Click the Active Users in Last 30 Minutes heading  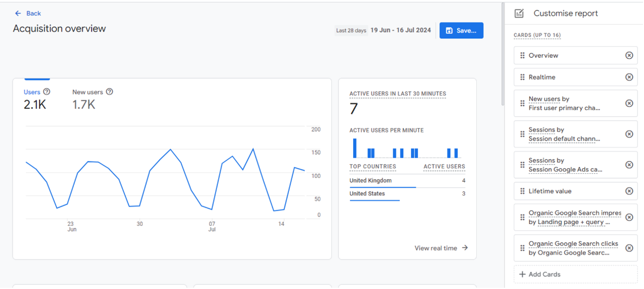(x=398, y=94)
